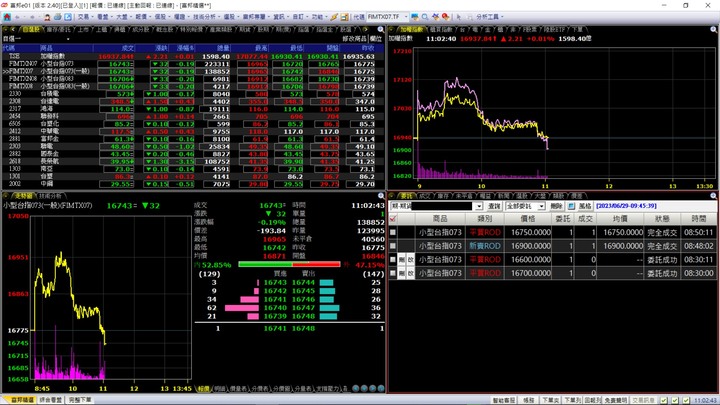This screenshot has width=720, height=405.
Task: Toggle the select-all red check in order header
Action: 393,219
